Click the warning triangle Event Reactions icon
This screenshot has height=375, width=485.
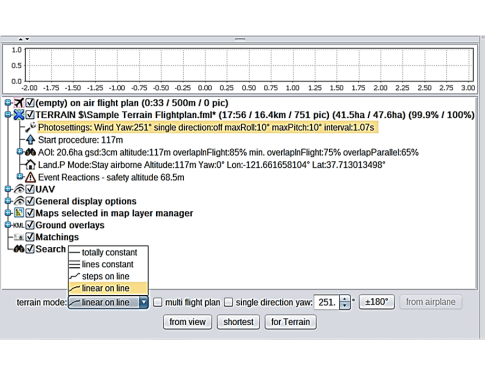pyautogui.click(x=30, y=177)
